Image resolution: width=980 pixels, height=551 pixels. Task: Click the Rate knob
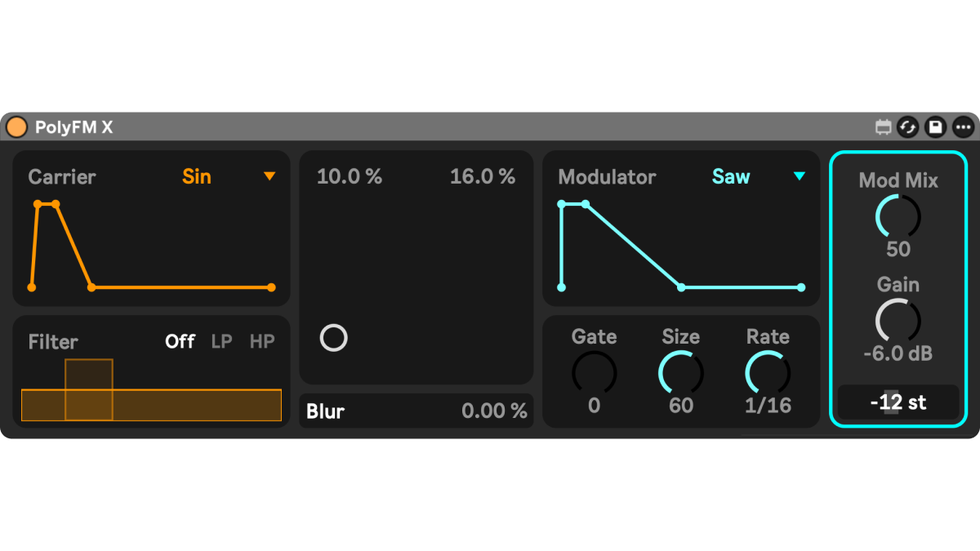pos(768,373)
